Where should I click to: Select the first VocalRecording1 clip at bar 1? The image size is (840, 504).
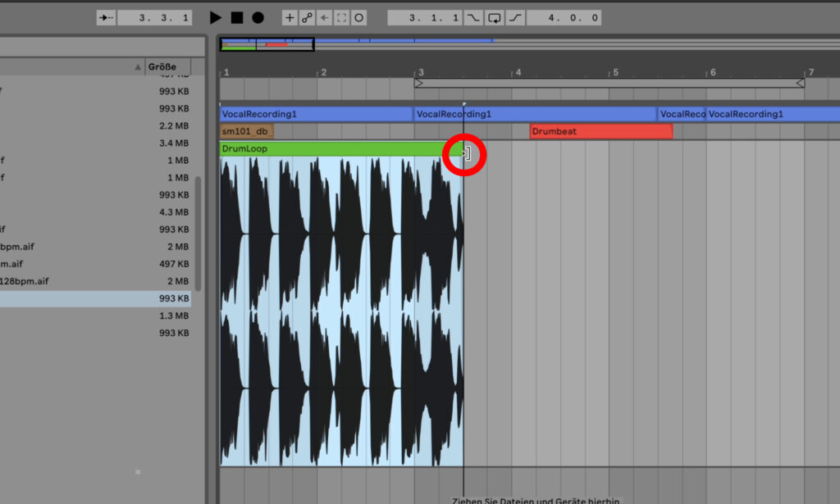[x=316, y=114]
